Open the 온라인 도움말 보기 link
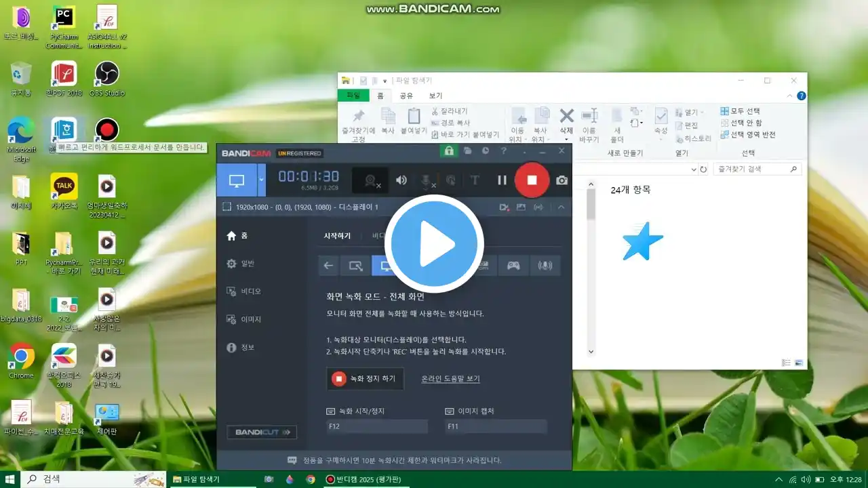Image resolution: width=868 pixels, height=488 pixels. pyautogui.click(x=450, y=379)
